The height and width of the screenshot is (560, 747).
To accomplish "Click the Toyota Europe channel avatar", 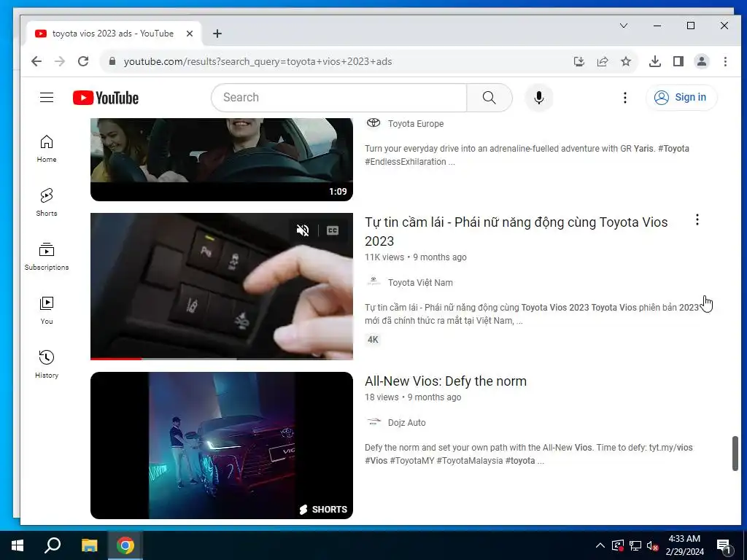I will pyautogui.click(x=373, y=122).
